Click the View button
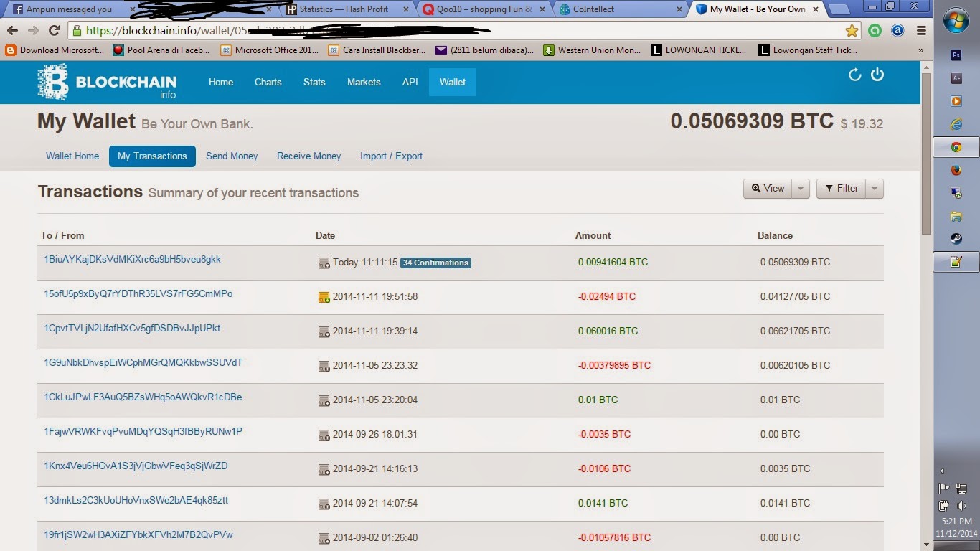Screen dimensions: 980x551 (x=768, y=189)
